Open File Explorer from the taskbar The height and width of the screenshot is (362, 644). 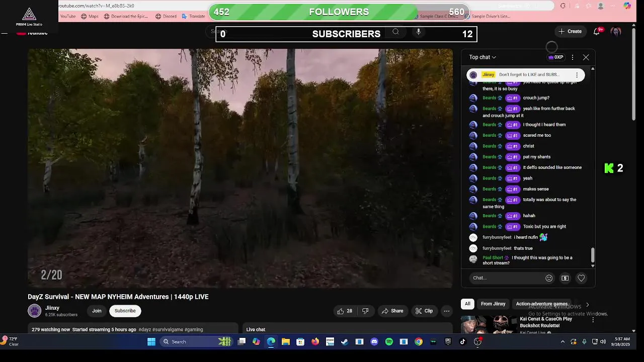click(x=286, y=341)
